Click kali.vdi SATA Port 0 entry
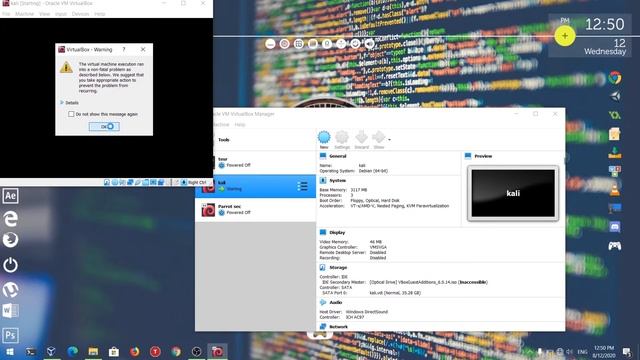640x360 pixels. tap(395, 293)
